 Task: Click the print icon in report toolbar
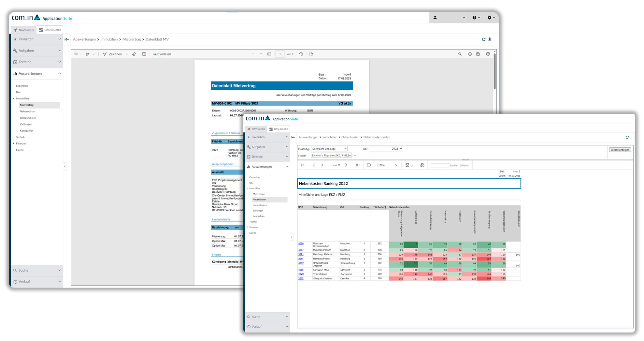422,165
